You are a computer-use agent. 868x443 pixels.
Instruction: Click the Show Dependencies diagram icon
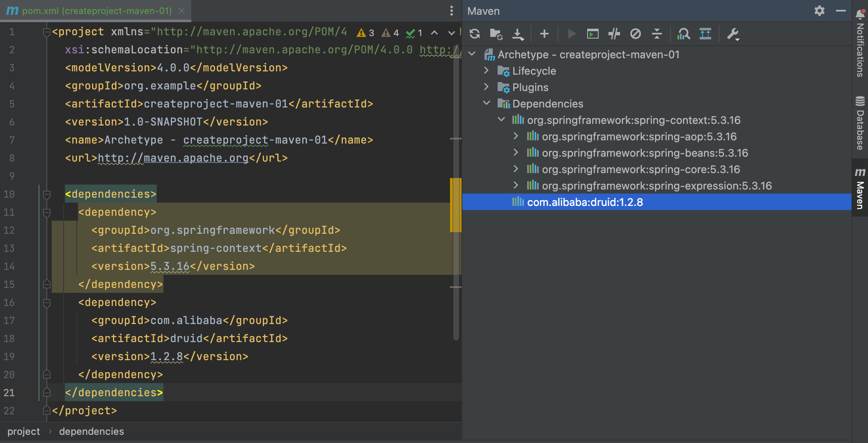point(705,34)
